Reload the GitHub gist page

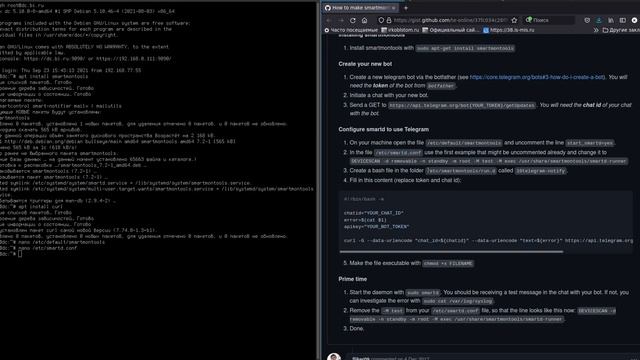(x=353, y=20)
